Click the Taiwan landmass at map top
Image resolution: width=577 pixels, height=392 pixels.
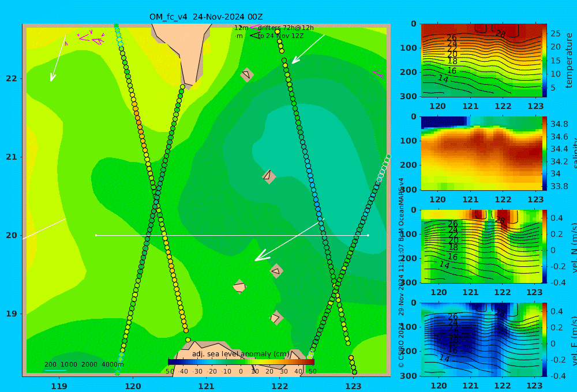tap(182, 54)
